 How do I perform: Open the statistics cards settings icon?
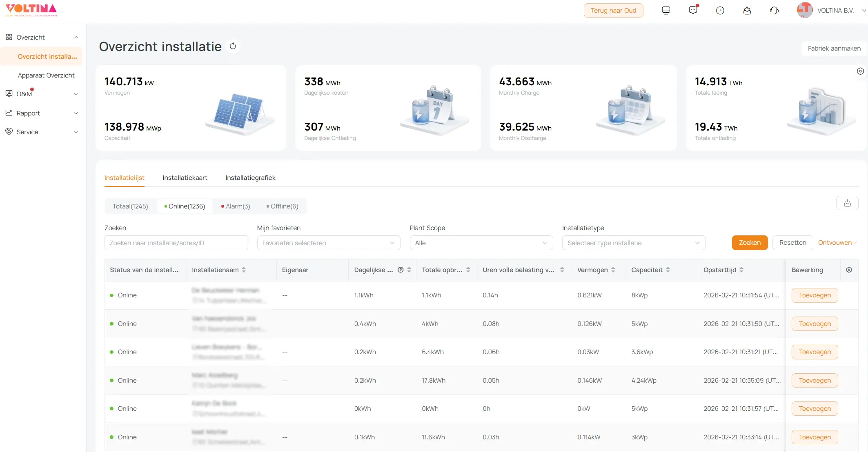pos(860,71)
